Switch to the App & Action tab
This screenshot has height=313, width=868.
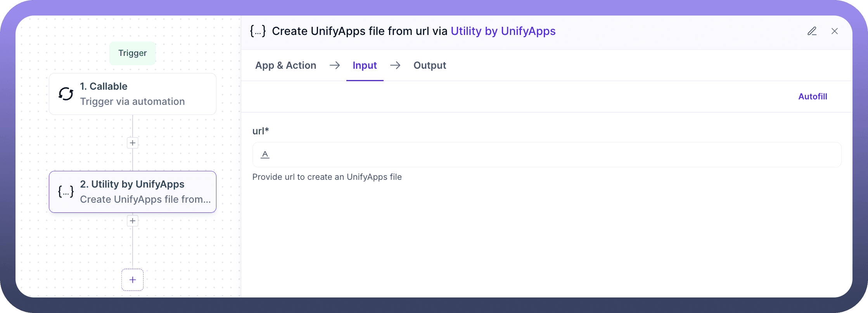pyautogui.click(x=285, y=65)
